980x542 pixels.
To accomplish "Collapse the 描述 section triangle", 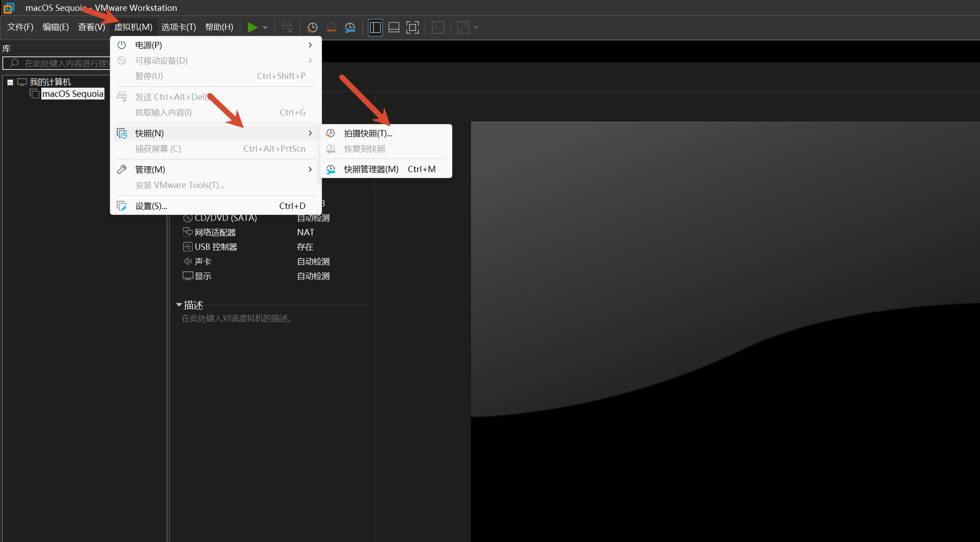I will (179, 305).
